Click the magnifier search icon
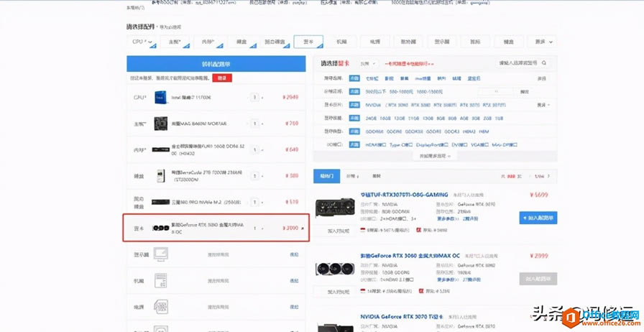 coord(544,63)
